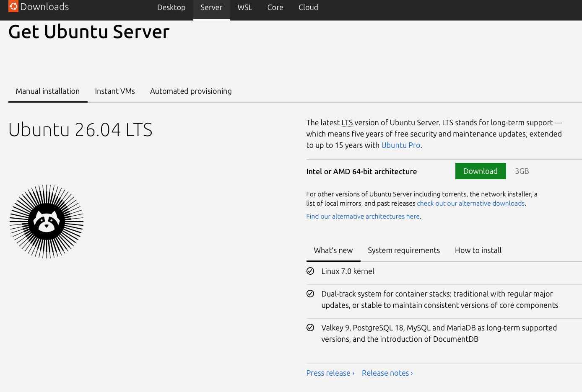Select the Server tab in top navigation

[x=211, y=8]
